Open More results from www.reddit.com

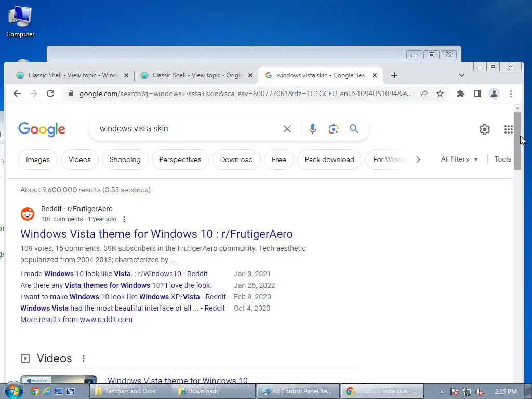[x=76, y=320]
